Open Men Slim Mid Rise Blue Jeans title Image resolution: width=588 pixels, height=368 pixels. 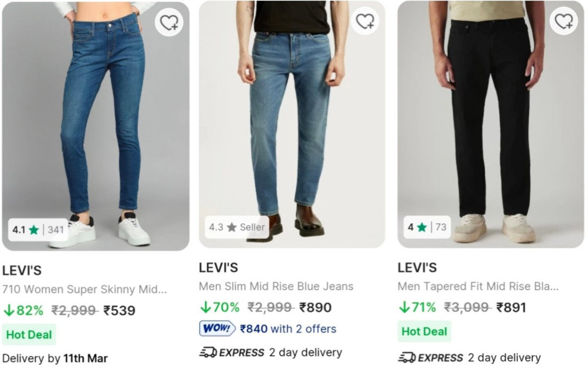click(x=276, y=286)
